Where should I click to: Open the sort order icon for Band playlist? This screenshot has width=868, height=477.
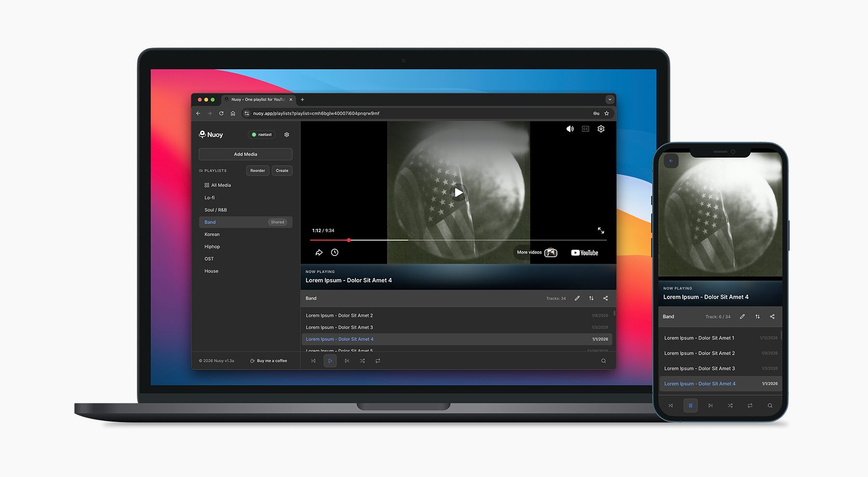(x=591, y=298)
